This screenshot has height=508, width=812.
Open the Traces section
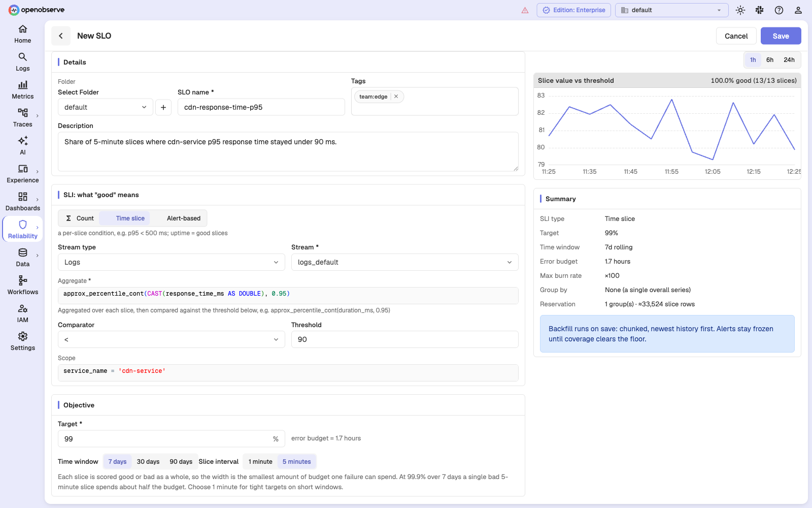[22, 118]
